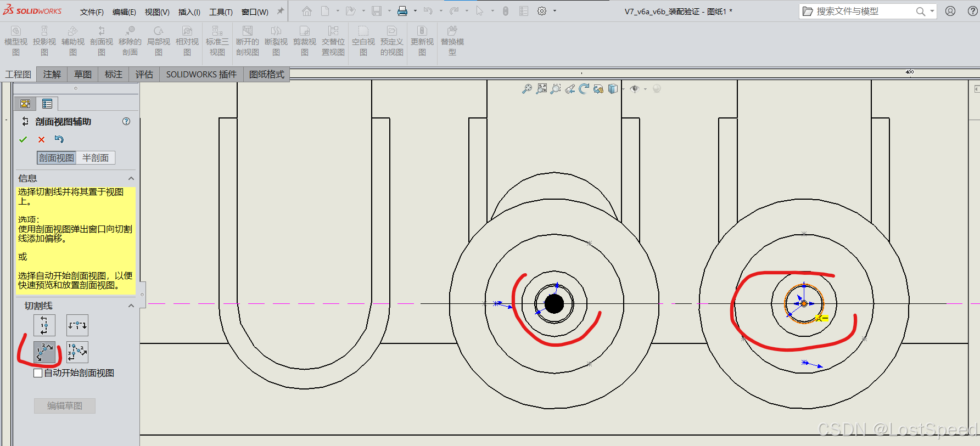Click the Save floppy disk icon

coord(377,11)
